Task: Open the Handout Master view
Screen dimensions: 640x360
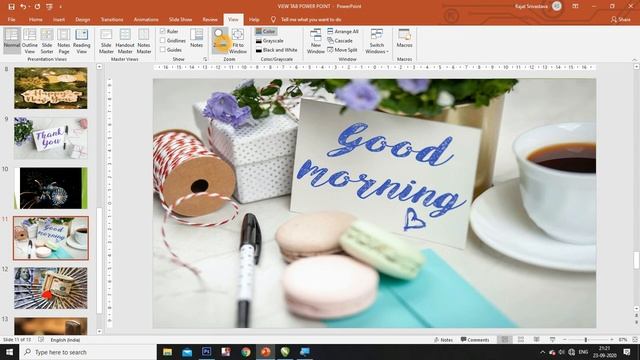Action: click(125, 41)
